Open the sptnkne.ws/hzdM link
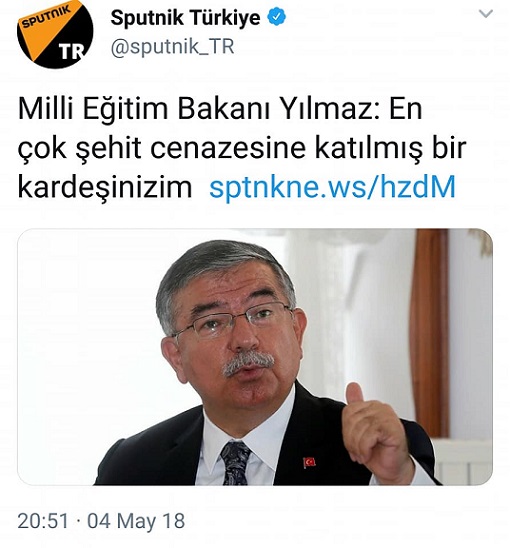Screen dimensions: 510x548 click(x=332, y=187)
